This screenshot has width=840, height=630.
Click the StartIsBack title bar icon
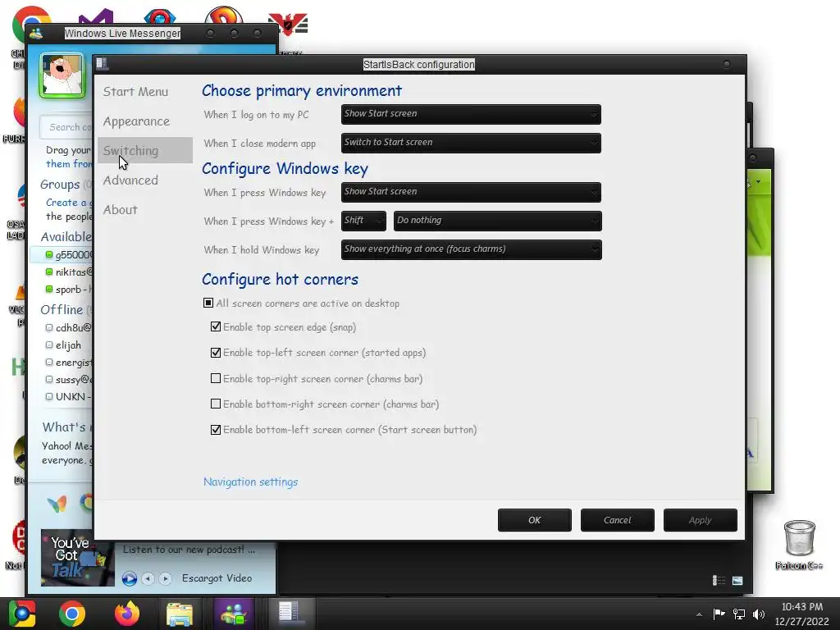click(x=102, y=64)
